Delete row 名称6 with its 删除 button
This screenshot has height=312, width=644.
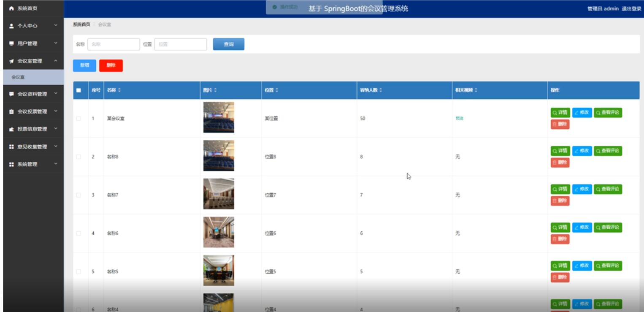pos(560,239)
